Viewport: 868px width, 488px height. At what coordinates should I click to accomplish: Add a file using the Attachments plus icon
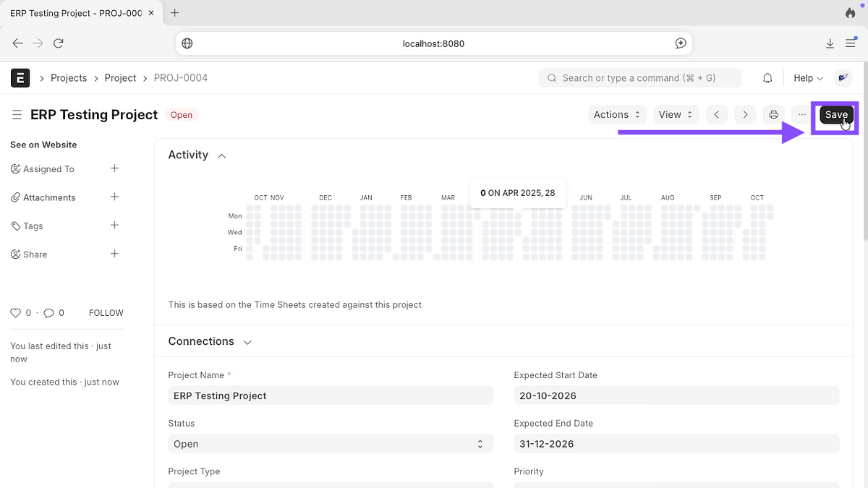coord(114,197)
